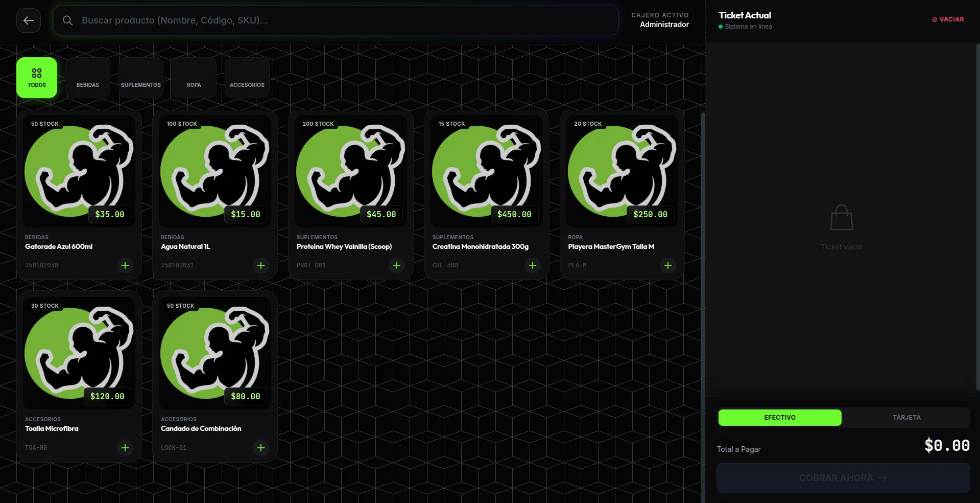Image resolution: width=980 pixels, height=503 pixels.
Task: Add Candado de Combinación with plus icon
Action: pyautogui.click(x=261, y=448)
